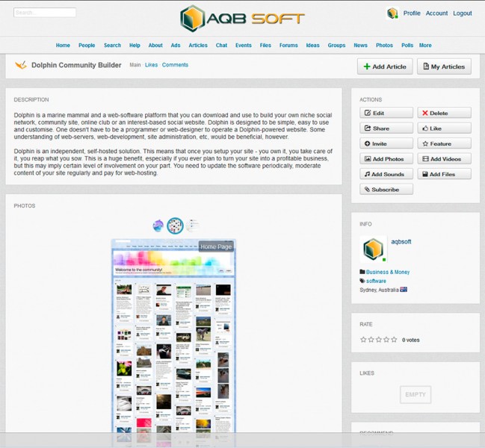Click Add Sounds button
Viewport: 485px width, 448px height.
386,174
